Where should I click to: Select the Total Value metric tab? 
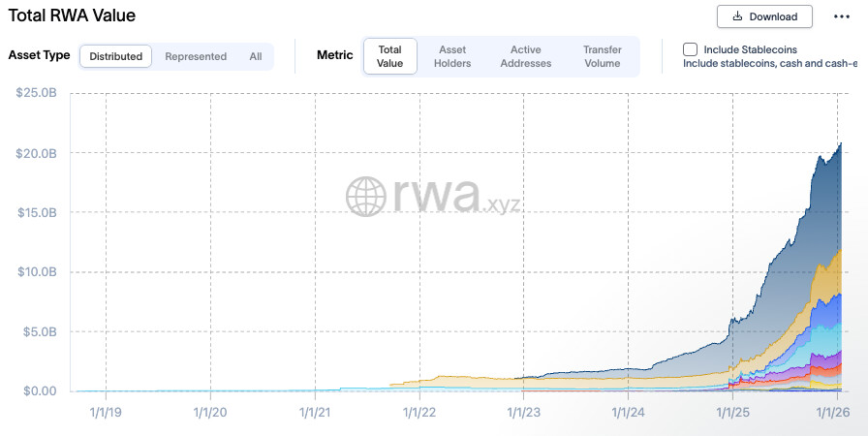(x=389, y=56)
